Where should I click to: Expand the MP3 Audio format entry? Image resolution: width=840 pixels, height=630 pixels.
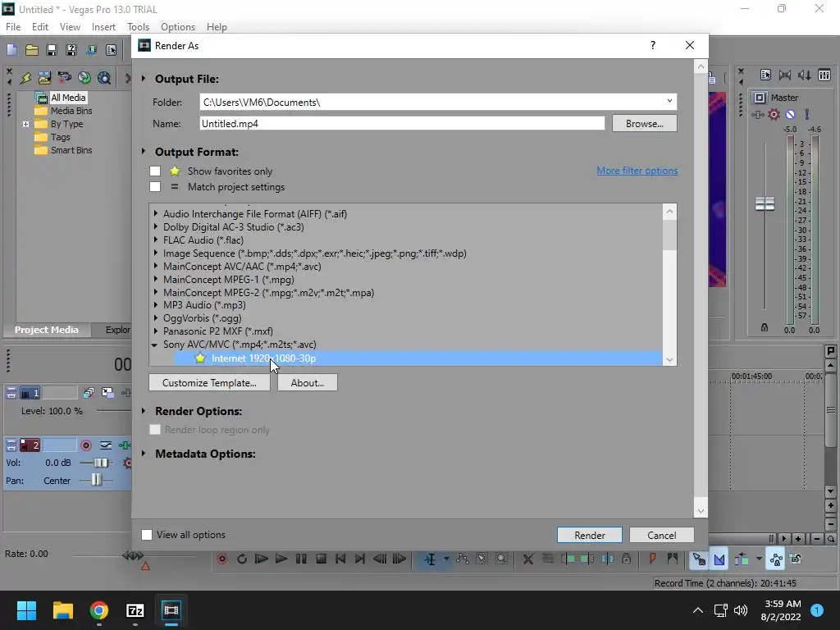[155, 305]
